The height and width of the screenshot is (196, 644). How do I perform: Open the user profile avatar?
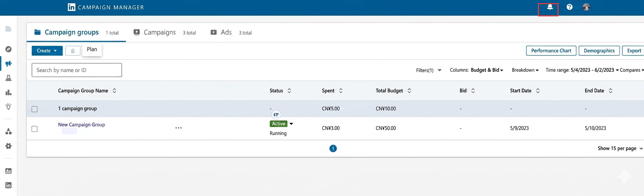click(x=586, y=7)
